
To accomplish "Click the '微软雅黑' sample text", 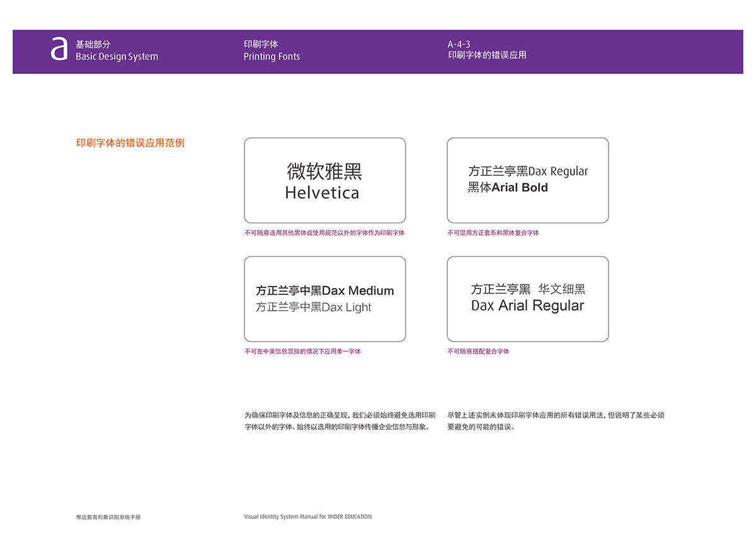I will (324, 171).
